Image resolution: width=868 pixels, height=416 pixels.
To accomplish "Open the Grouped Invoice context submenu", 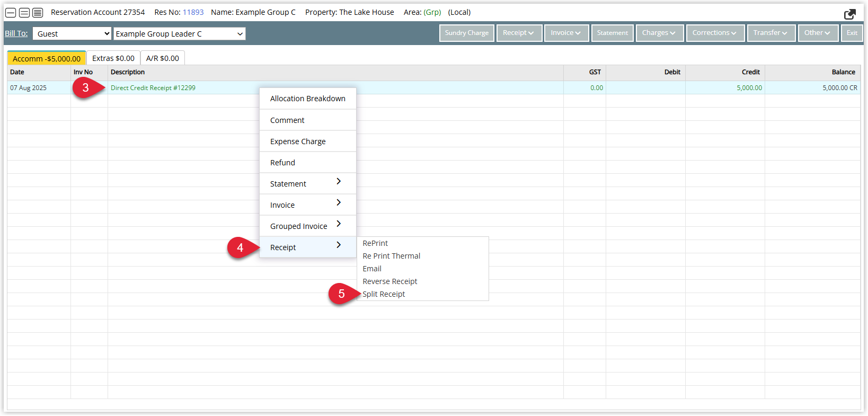I will pos(308,226).
